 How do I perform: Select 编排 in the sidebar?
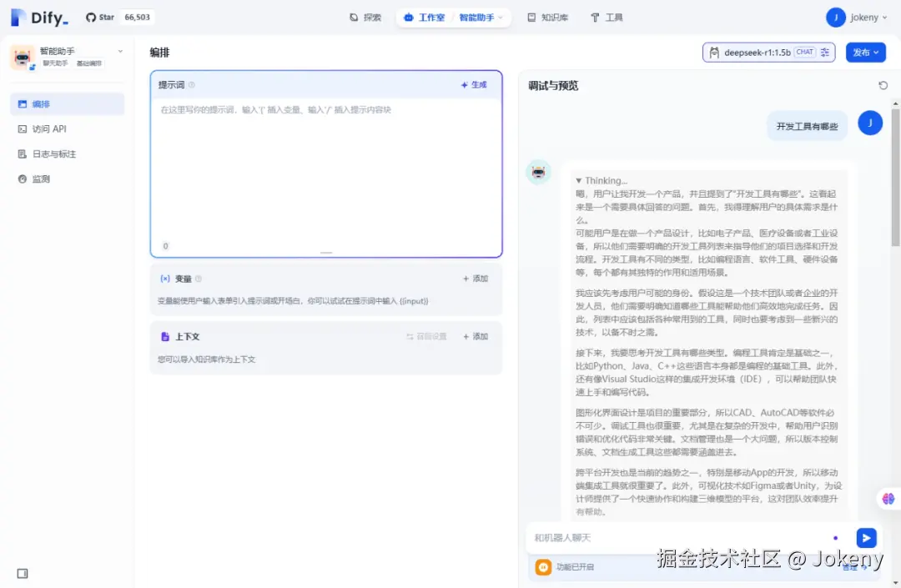click(x=68, y=104)
